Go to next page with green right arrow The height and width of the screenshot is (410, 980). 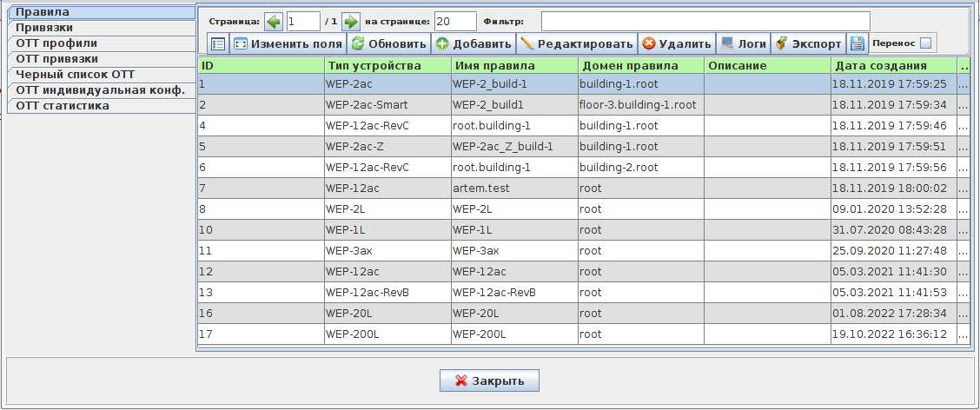[351, 22]
